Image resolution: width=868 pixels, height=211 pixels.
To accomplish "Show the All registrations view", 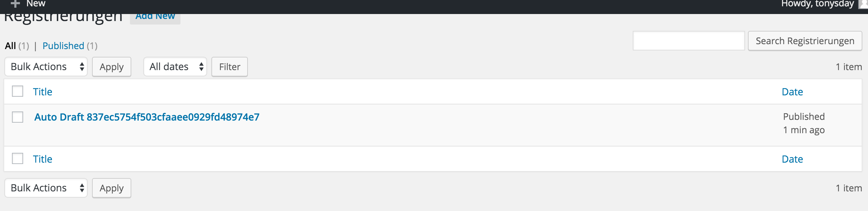I will [10, 46].
